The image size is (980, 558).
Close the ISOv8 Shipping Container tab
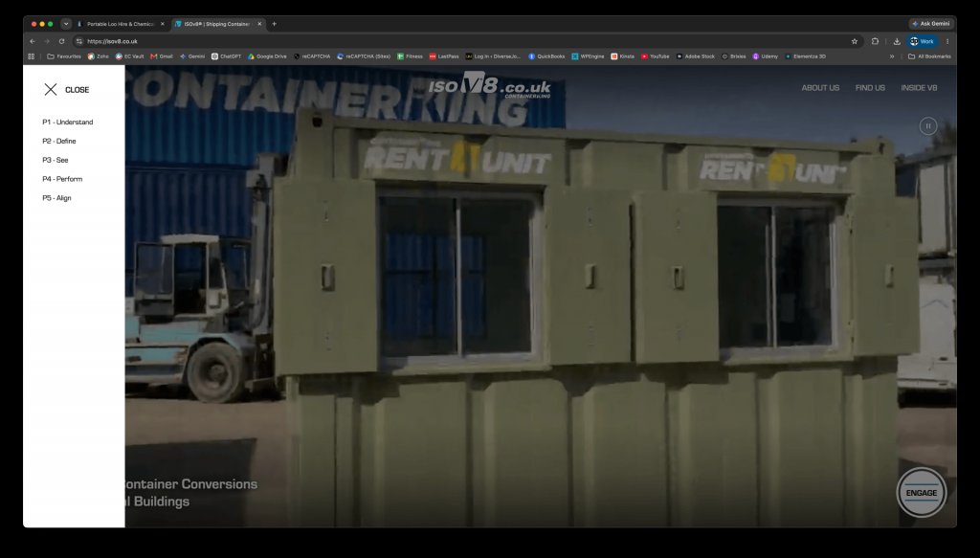pos(259,24)
